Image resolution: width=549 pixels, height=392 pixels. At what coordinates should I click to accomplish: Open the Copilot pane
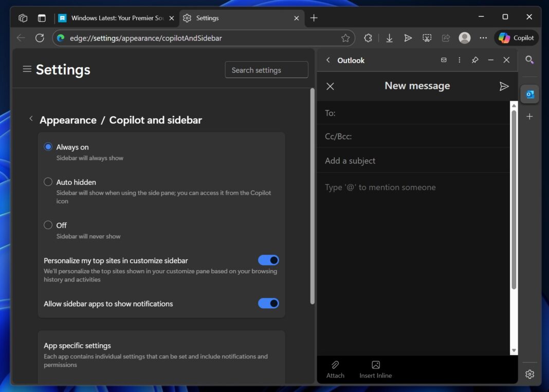pyautogui.click(x=516, y=38)
